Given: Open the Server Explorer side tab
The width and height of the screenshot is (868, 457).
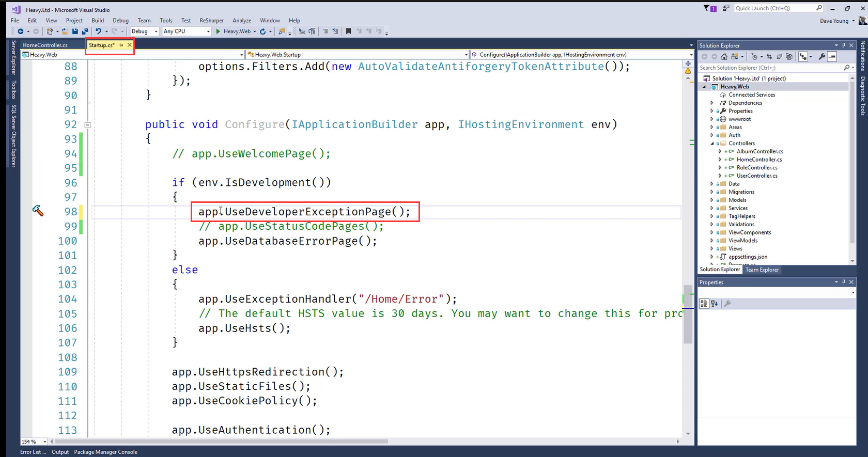Looking at the screenshot, I should 14,57.
